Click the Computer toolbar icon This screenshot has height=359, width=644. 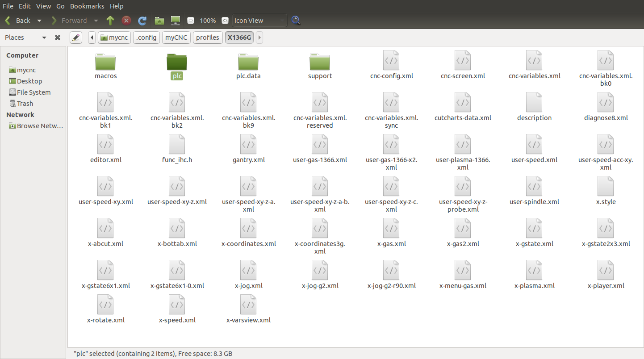(176, 21)
